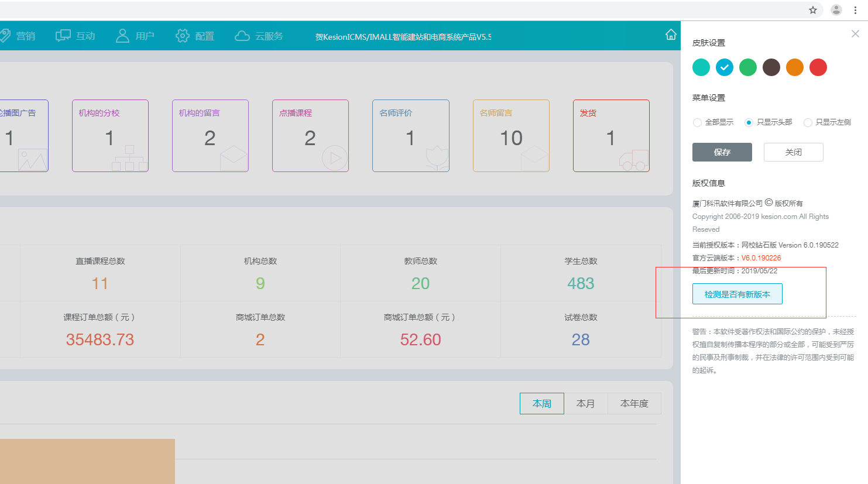Open the 配置 settings menu
This screenshot has width=868, height=484.
(195, 36)
